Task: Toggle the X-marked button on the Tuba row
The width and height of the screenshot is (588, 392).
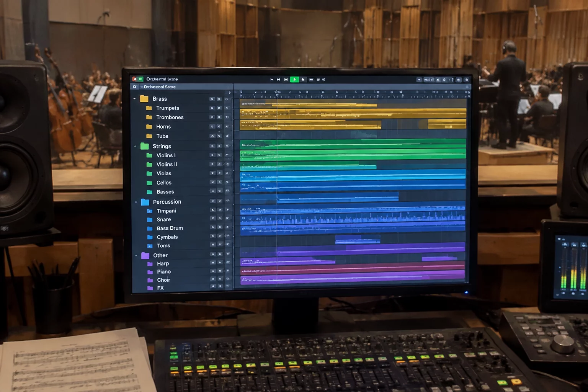Action: pyautogui.click(x=212, y=136)
